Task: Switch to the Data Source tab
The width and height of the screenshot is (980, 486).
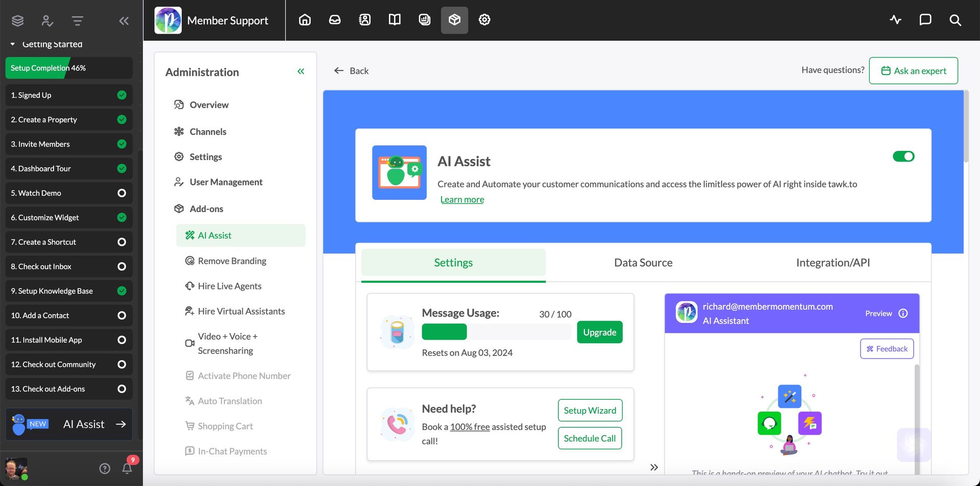Action: (x=643, y=262)
